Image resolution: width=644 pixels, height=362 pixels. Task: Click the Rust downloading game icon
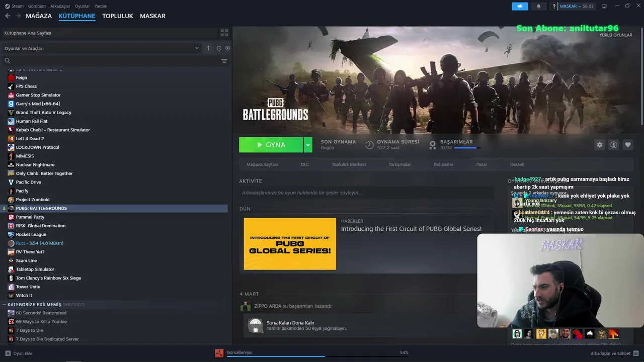11,243
